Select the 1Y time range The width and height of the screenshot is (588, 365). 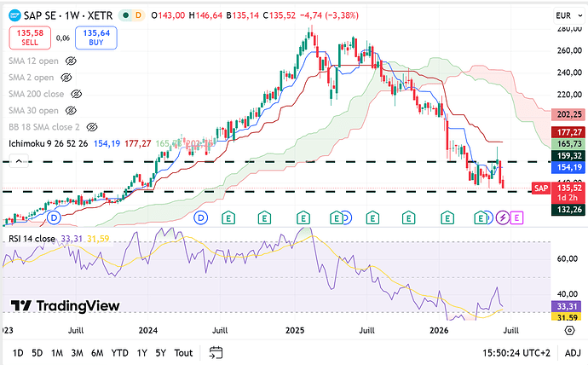click(x=141, y=353)
